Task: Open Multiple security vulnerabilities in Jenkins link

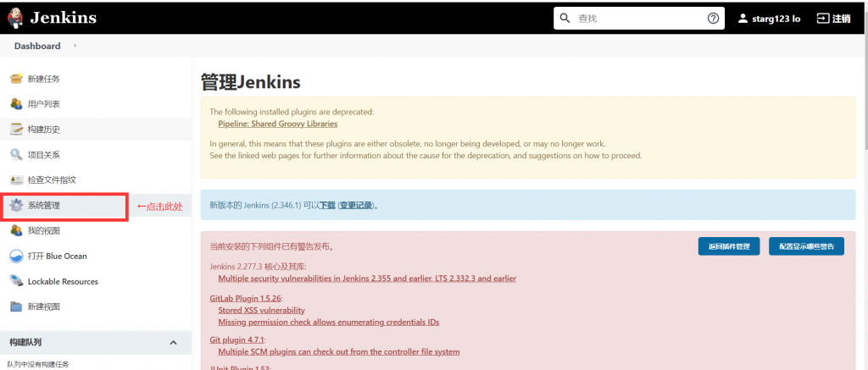Action: [367, 279]
